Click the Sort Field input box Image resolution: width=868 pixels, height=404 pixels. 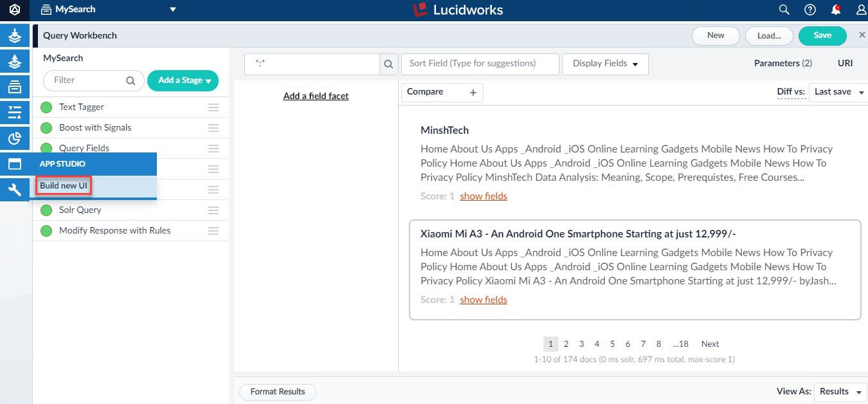click(480, 64)
